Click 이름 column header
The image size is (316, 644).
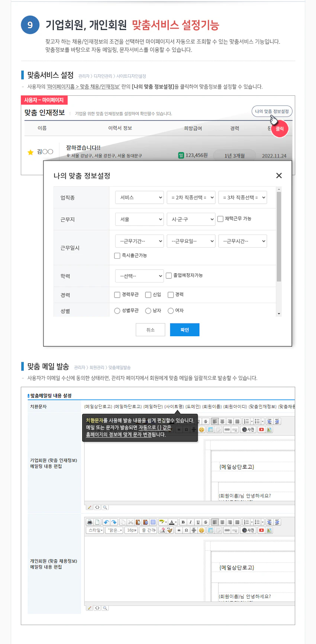(42, 128)
